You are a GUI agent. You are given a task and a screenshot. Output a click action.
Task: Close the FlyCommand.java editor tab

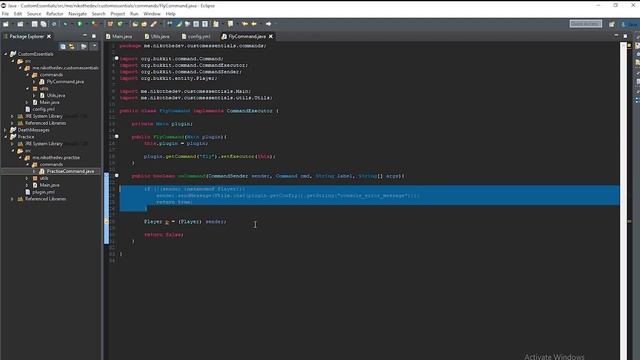tap(271, 36)
